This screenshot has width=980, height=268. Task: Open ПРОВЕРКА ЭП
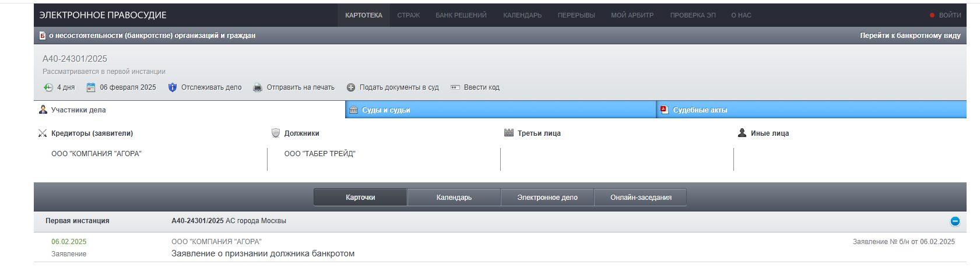693,15
